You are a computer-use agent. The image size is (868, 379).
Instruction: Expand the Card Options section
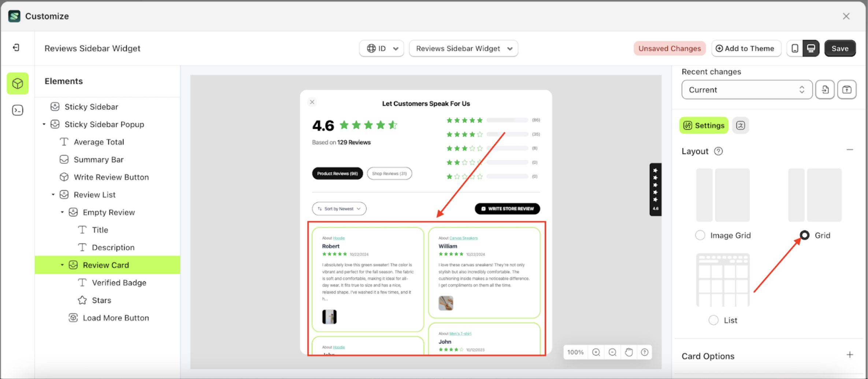849,355
